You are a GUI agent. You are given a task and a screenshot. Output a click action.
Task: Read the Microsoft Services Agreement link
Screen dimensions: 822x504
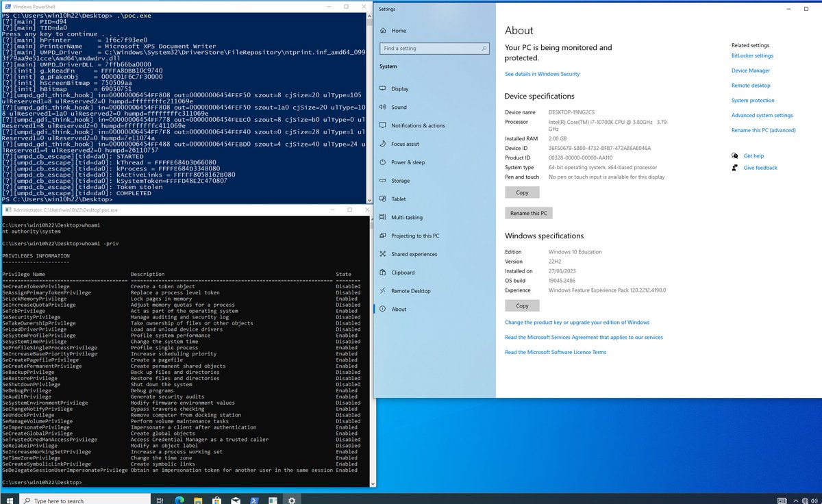[x=584, y=337]
